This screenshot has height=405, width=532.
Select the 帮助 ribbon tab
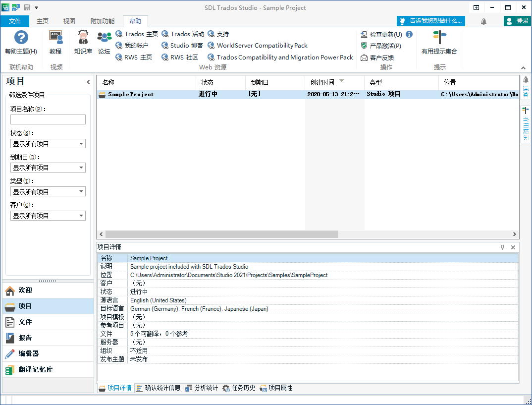click(x=135, y=21)
